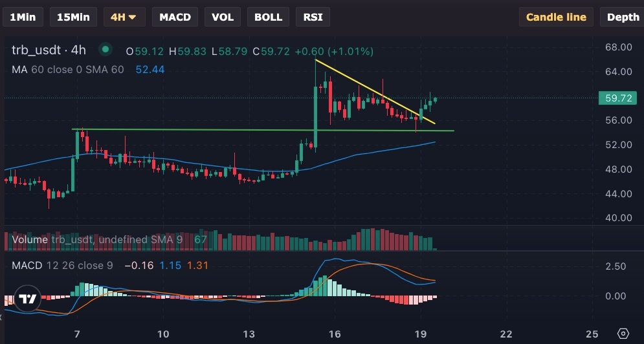Select the green horizontal support line
The image size is (644, 344).
click(x=263, y=130)
